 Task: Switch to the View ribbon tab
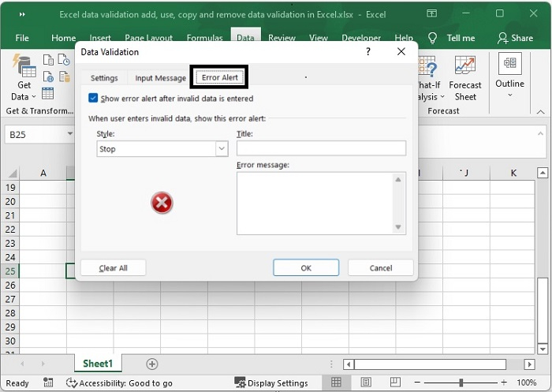point(319,38)
